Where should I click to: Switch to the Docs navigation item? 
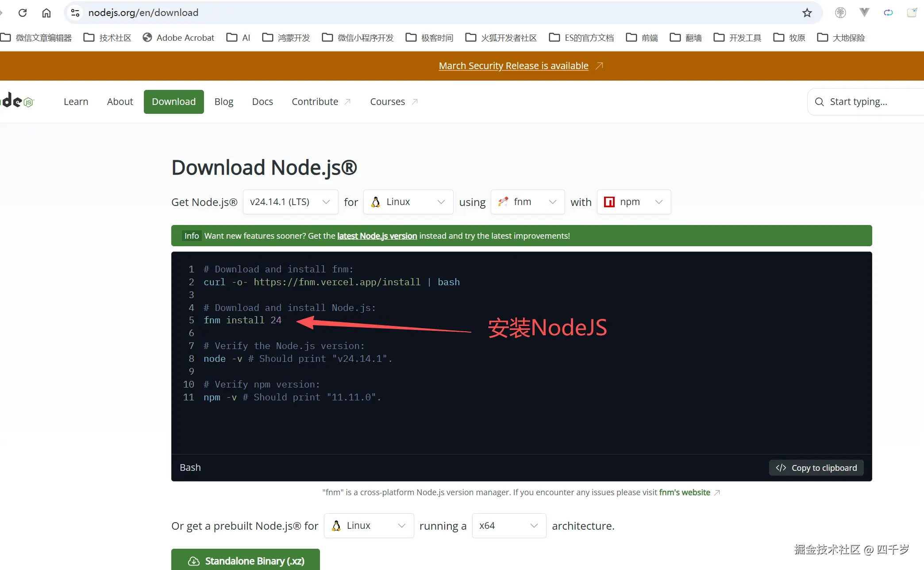click(x=262, y=101)
